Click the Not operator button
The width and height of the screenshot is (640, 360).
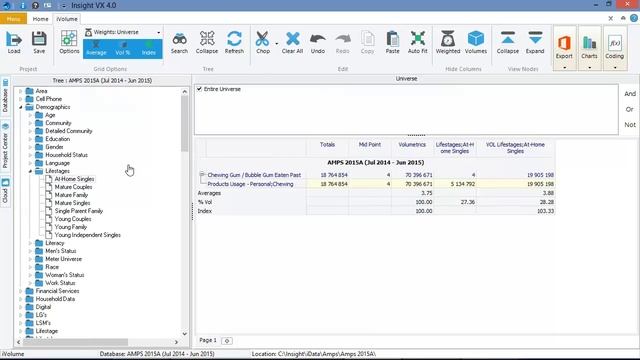click(630, 125)
